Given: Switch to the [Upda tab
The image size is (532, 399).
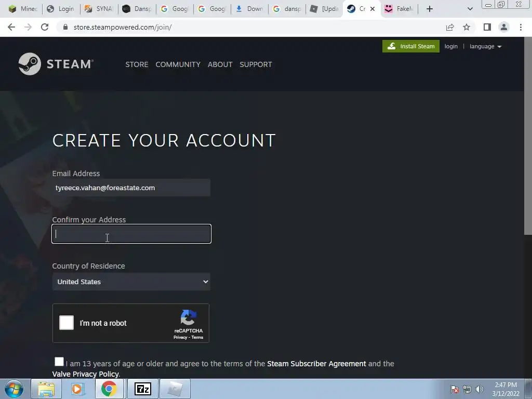Looking at the screenshot, I should [325, 9].
